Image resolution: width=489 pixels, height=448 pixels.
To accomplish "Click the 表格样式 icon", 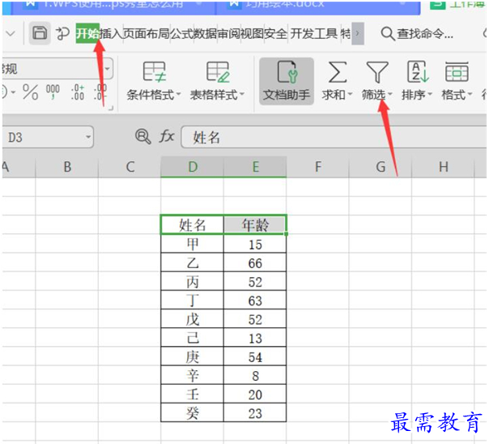I will [x=218, y=72].
